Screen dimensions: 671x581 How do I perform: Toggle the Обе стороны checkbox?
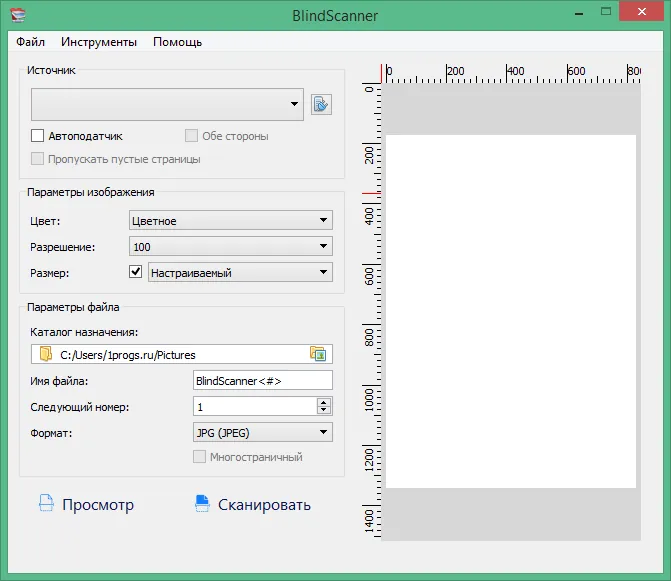point(191,136)
